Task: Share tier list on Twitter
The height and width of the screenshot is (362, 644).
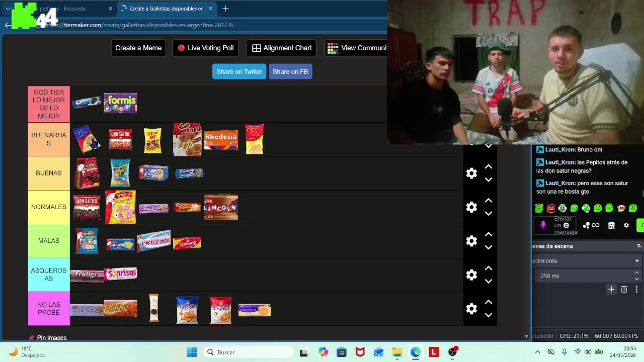Action: click(239, 71)
